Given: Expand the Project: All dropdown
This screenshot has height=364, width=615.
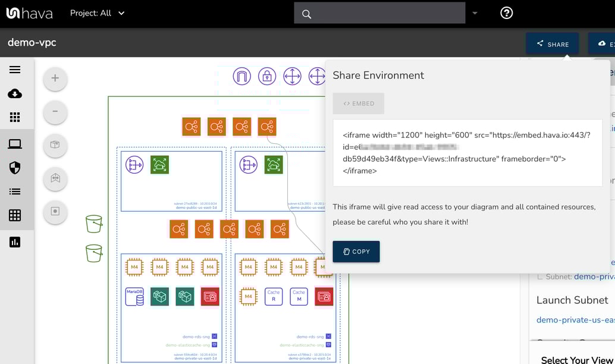Looking at the screenshot, I should (x=98, y=13).
